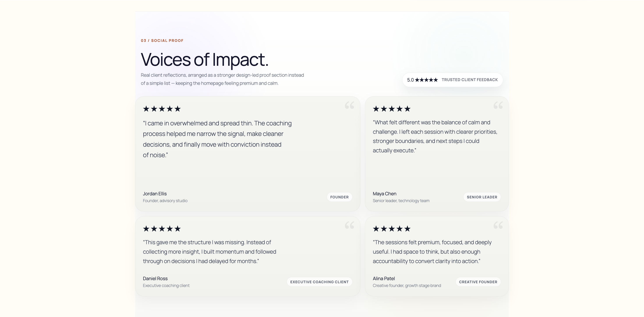This screenshot has height=317, width=644.
Task: Click the Alina Patel author name
Action: 384,278
